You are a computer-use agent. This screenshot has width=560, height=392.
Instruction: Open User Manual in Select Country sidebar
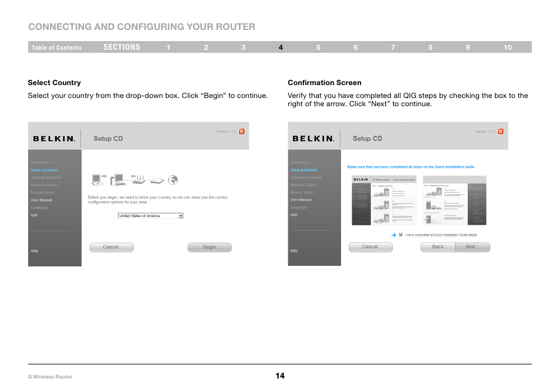(42, 200)
